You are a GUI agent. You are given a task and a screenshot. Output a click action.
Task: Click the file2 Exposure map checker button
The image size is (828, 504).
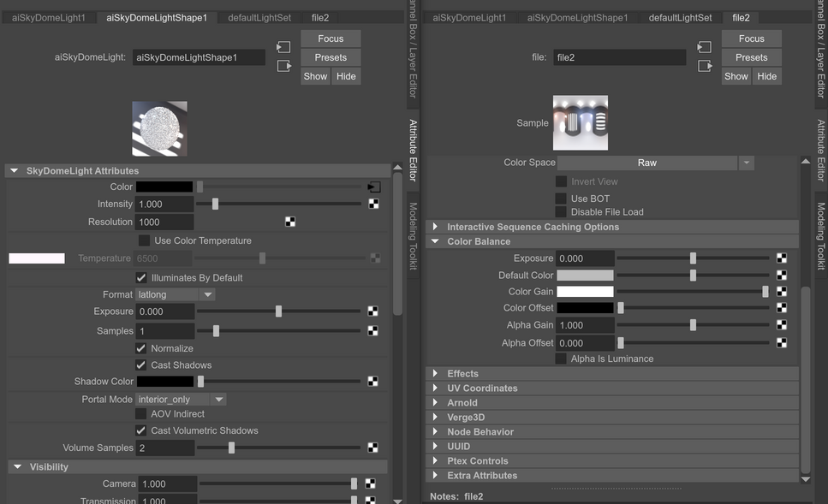782,258
